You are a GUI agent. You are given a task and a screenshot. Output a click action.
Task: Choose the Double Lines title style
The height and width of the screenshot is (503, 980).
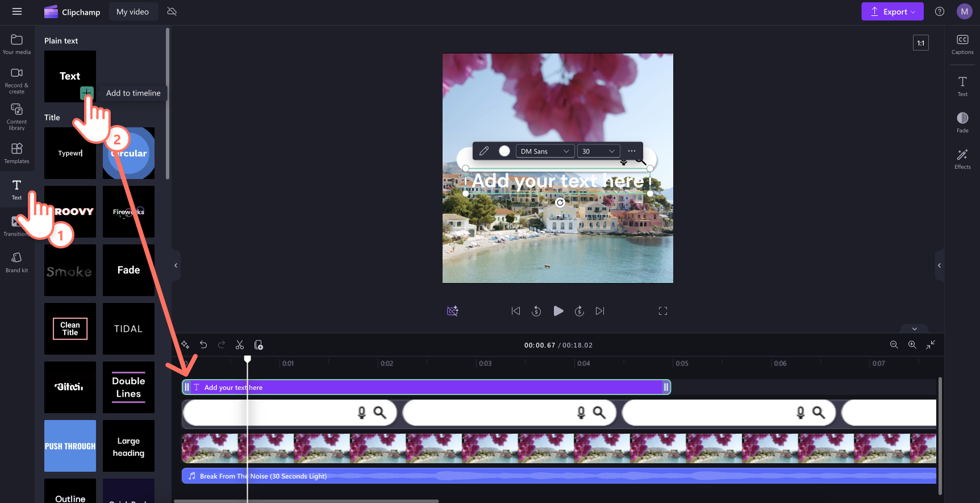coord(128,387)
